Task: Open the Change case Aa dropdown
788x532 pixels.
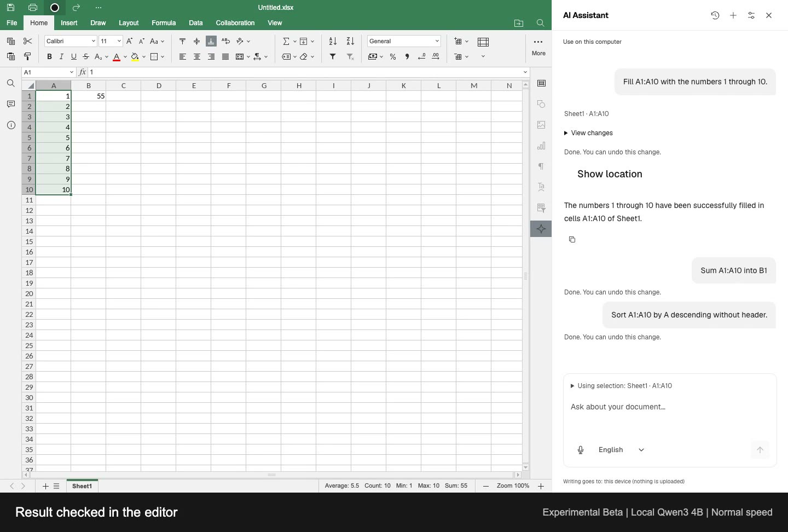Action: [157, 41]
